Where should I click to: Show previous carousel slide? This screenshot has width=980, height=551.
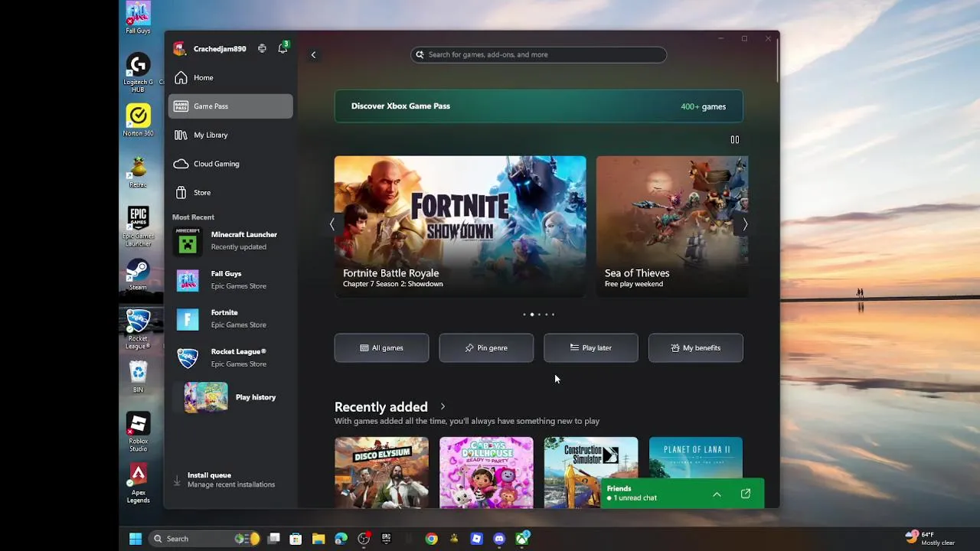coord(332,224)
